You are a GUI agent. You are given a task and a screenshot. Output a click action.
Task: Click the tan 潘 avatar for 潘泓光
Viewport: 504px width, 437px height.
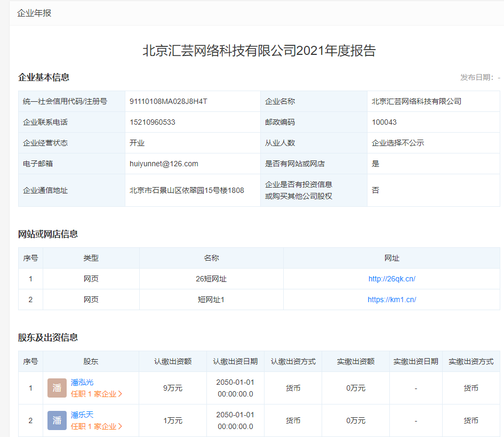[x=57, y=388]
